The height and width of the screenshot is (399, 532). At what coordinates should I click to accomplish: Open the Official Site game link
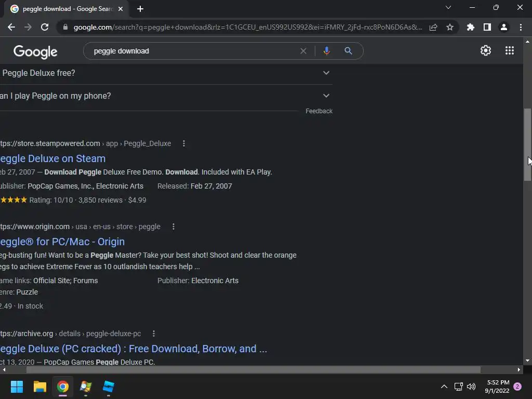(x=52, y=281)
